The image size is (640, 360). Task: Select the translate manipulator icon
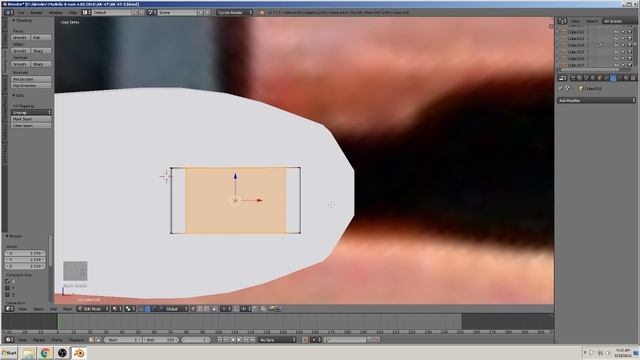point(147,309)
